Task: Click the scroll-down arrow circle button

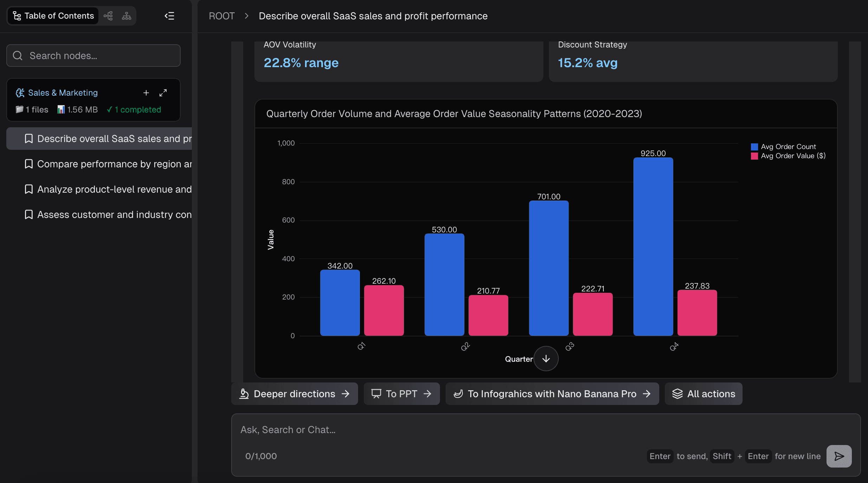Action: coord(546,359)
